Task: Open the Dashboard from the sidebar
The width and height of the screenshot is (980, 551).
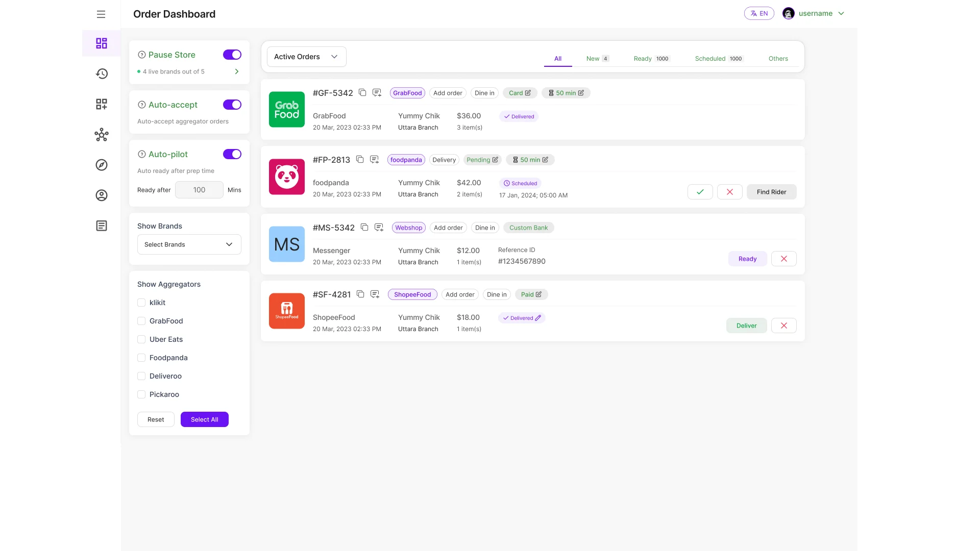Action: pos(102,43)
